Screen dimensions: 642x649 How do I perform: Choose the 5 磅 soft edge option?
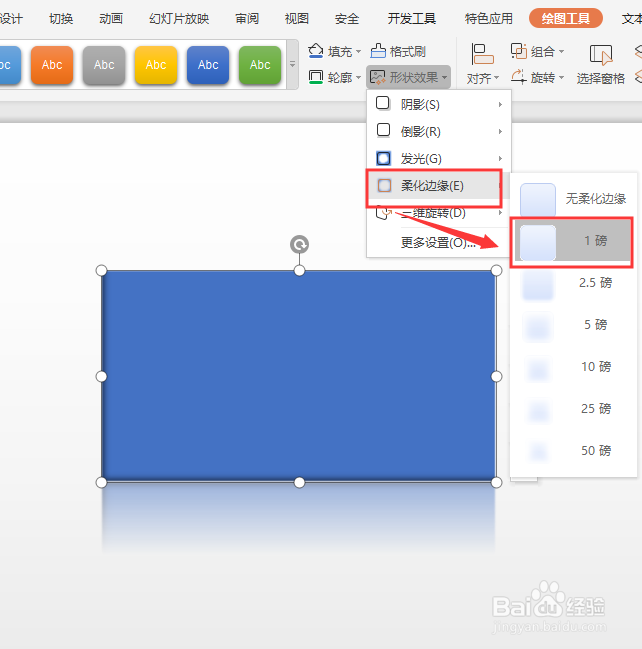[x=573, y=325]
